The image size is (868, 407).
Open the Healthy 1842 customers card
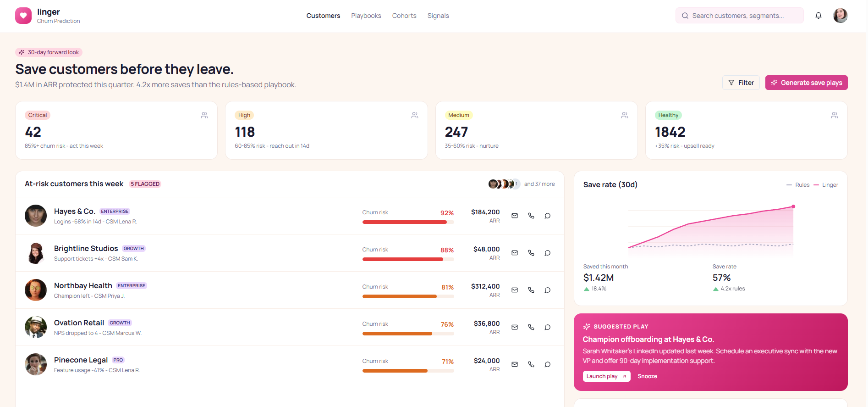tap(747, 130)
